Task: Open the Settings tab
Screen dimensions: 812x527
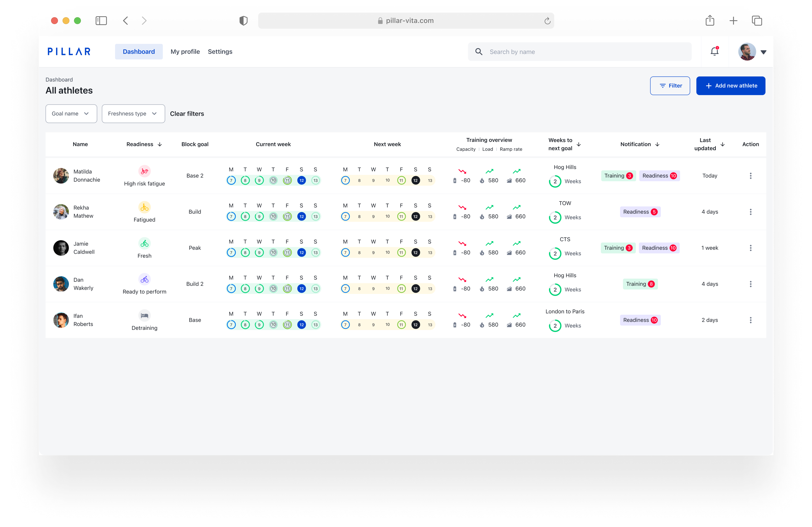Action: click(x=220, y=51)
